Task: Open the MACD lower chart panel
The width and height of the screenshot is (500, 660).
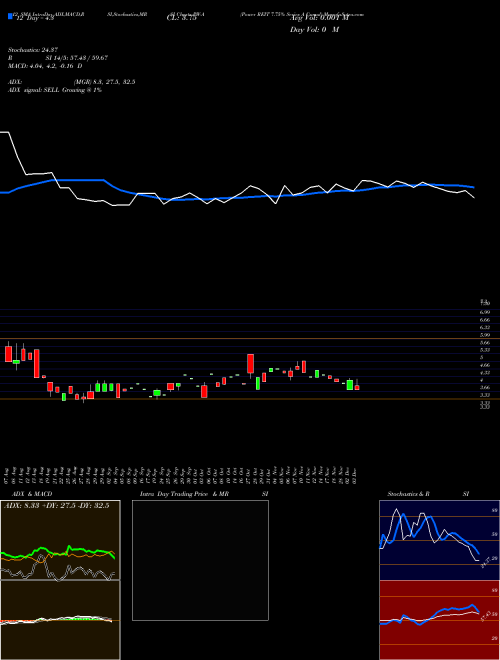Action: click(x=60, y=620)
